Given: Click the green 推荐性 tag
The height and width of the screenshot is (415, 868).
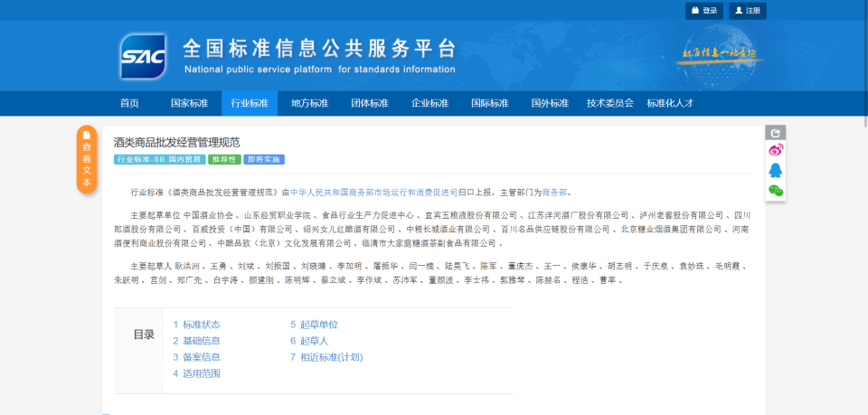Looking at the screenshot, I should click(224, 159).
